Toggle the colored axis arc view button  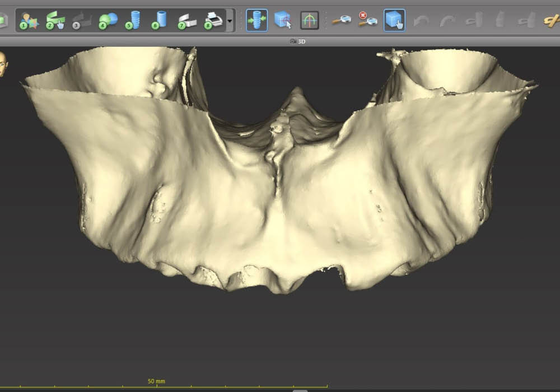pos(309,20)
